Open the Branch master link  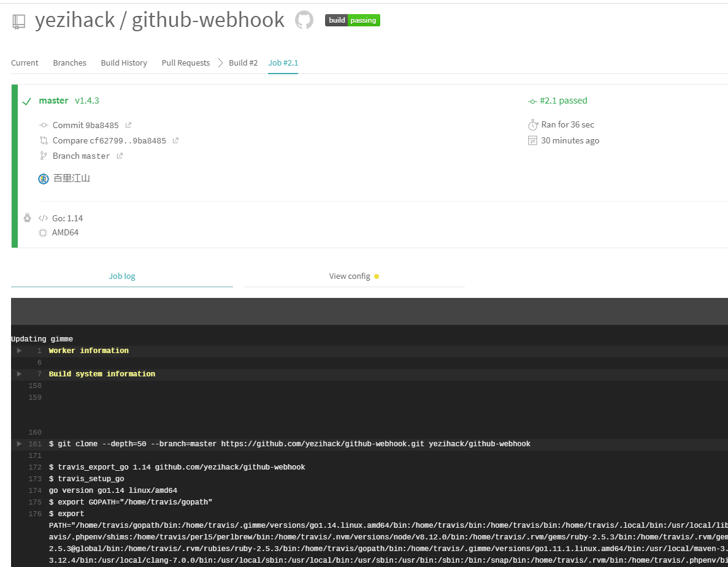coord(81,156)
